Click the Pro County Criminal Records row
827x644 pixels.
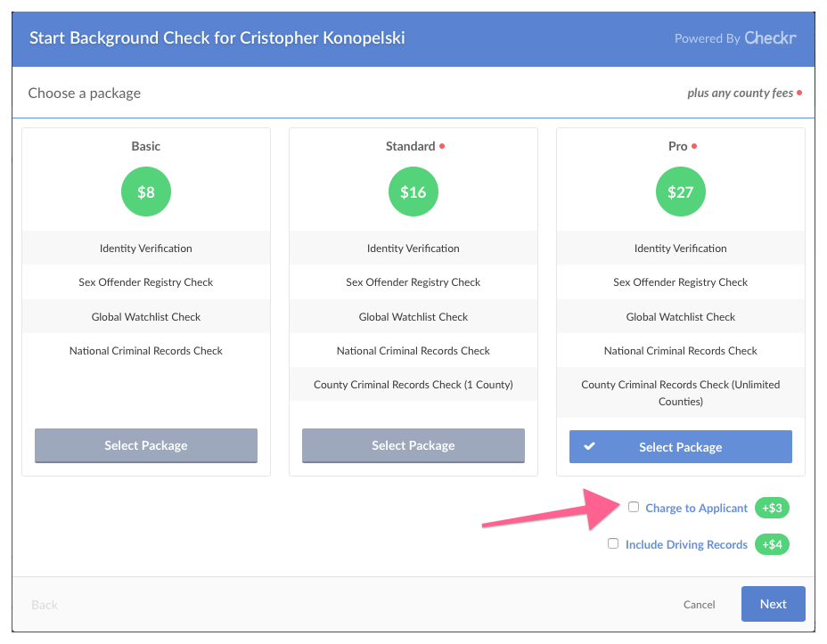681,393
